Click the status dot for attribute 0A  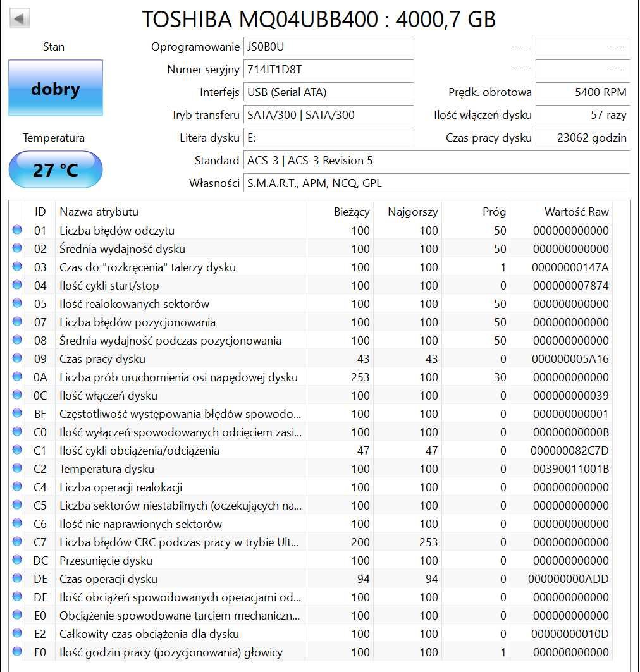17,376
